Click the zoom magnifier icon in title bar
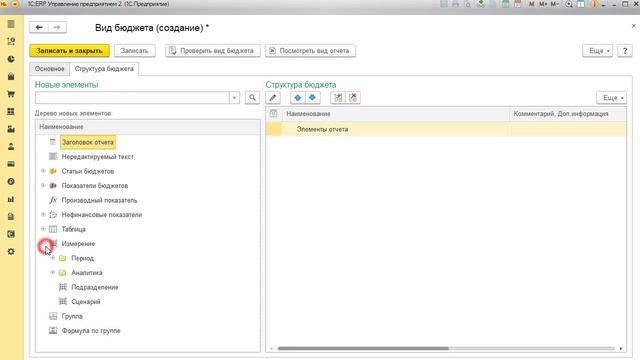This screenshot has height=360, width=640. point(569,4)
